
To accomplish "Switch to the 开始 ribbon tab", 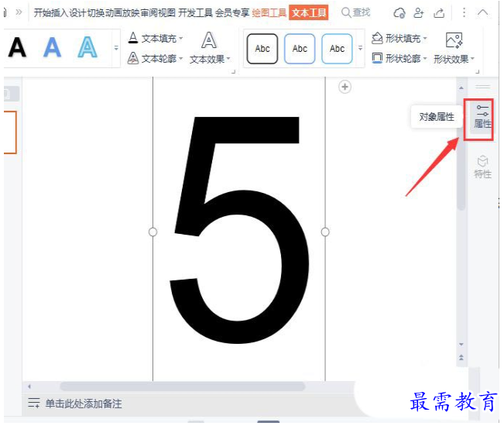I will click(43, 13).
